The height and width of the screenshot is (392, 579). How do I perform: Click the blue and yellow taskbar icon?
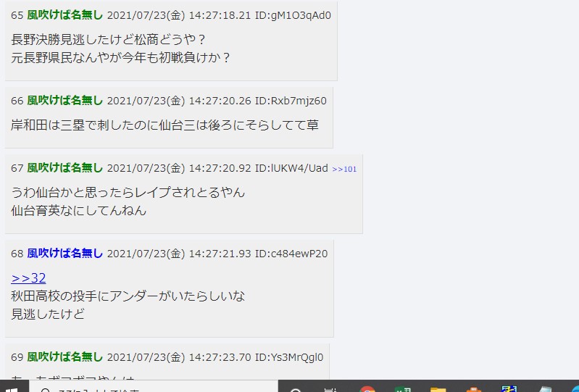pyautogui.click(x=509, y=389)
